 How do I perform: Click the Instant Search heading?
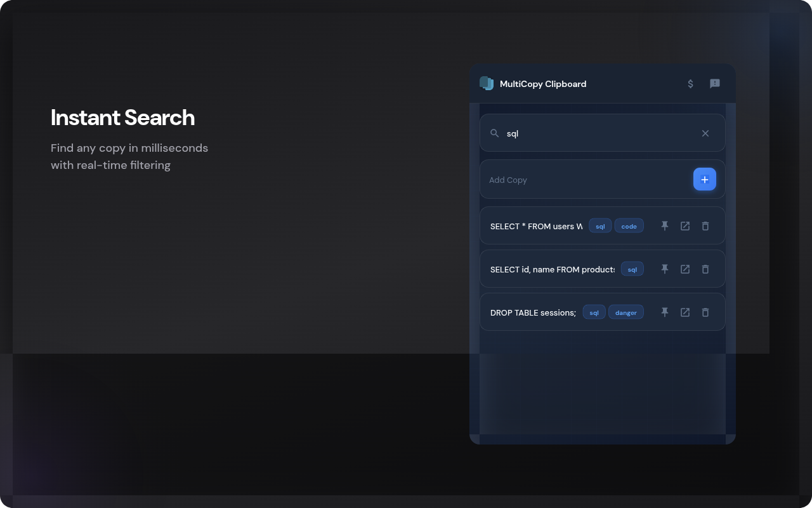click(123, 117)
